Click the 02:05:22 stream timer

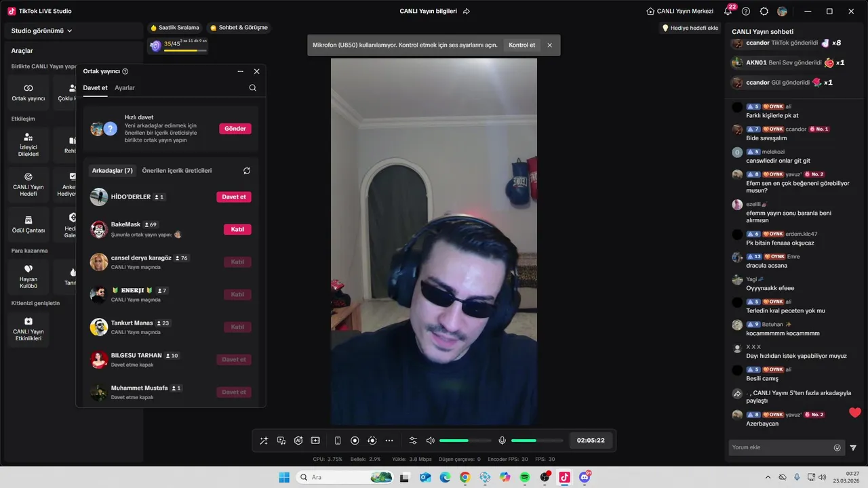click(x=591, y=441)
